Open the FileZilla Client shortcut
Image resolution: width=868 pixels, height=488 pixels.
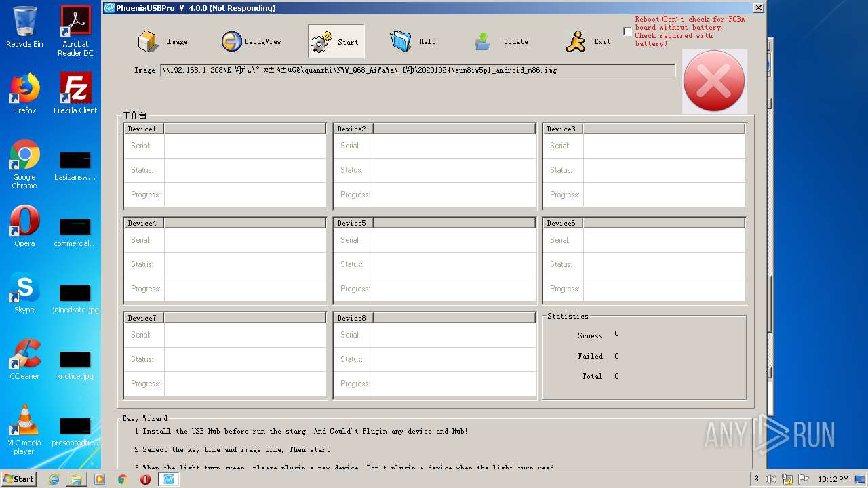[x=75, y=94]
